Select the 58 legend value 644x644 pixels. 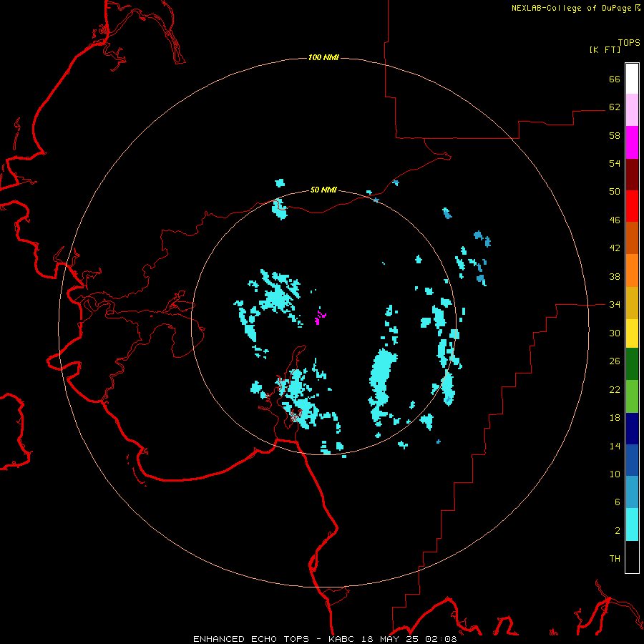(x=615, y=135)
